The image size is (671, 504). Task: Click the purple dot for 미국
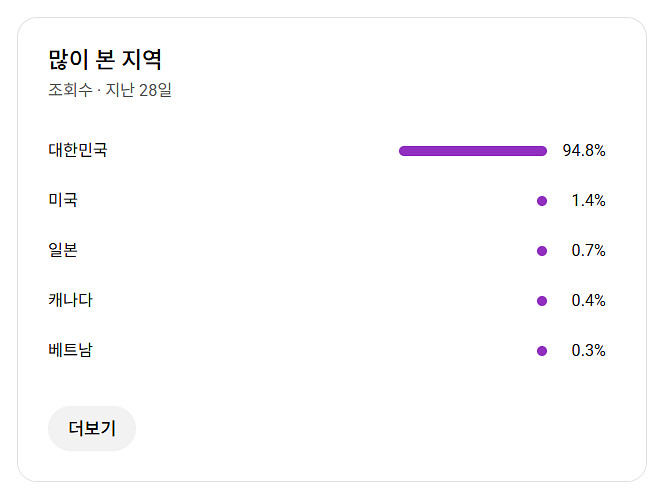(542, 201)
